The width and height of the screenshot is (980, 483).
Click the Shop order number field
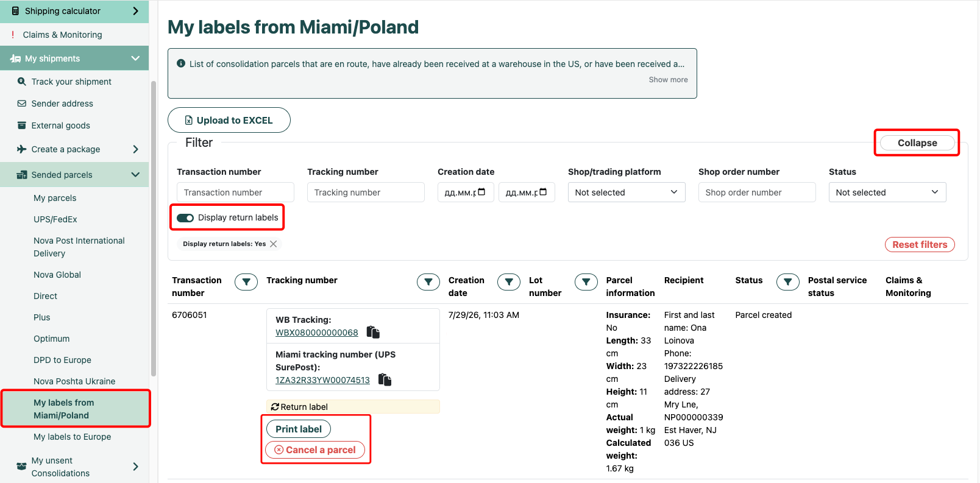(757, 192)
